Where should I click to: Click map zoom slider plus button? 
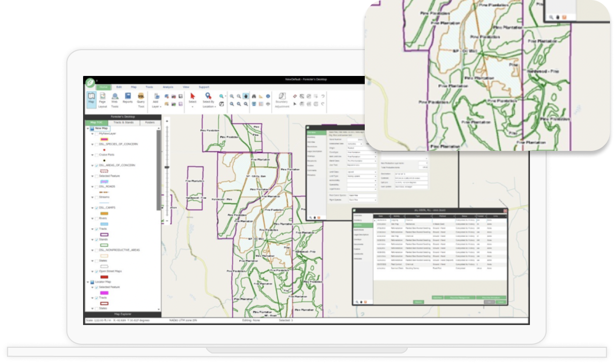click(x=167, y=121)
